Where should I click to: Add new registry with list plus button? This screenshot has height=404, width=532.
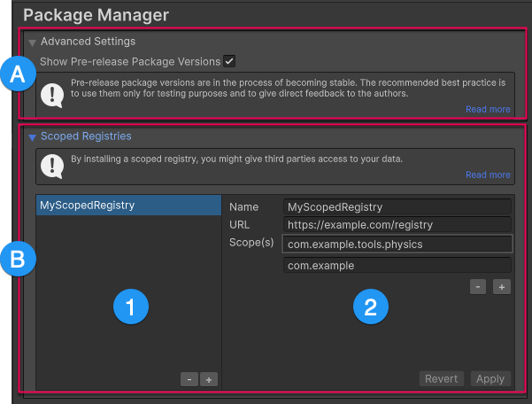click(x=209, y=379)
